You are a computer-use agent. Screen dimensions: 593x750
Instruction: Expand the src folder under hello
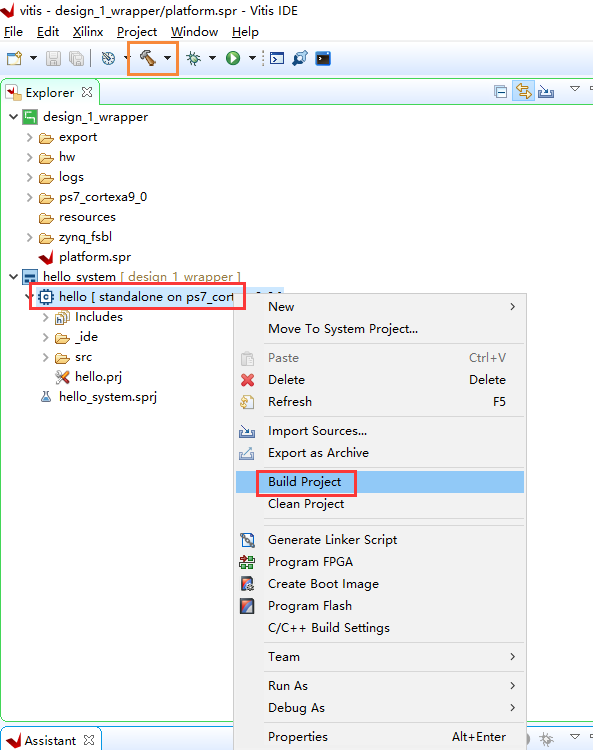[45, 357]
